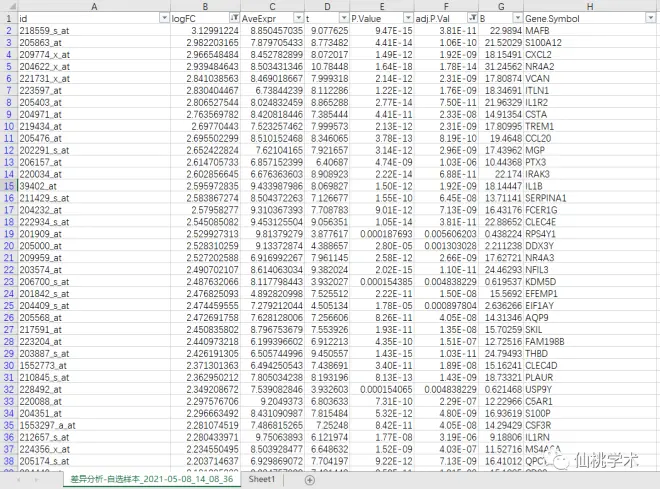This screenshot has width=660, height=489.
Task: Open the t column filter dropdown
Action: tap(344, 18)
